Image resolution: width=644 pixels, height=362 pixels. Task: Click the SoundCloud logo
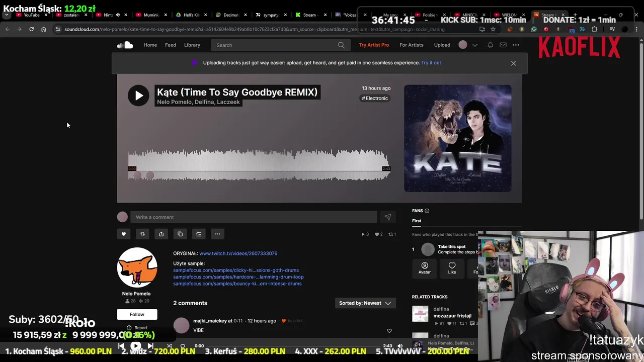click(125, 45)
